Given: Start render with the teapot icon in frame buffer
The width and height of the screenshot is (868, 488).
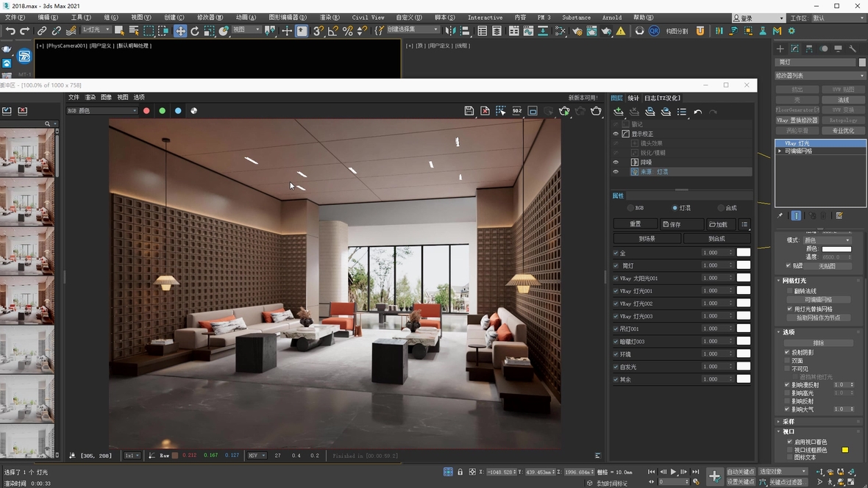Looking at the screenshot, I should tap(596, 111).
